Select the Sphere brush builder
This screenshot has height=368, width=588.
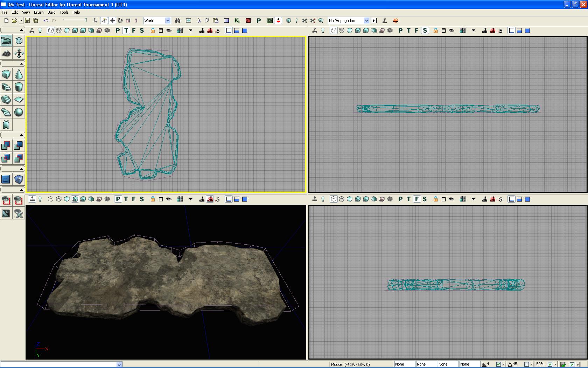coord(19,112)
